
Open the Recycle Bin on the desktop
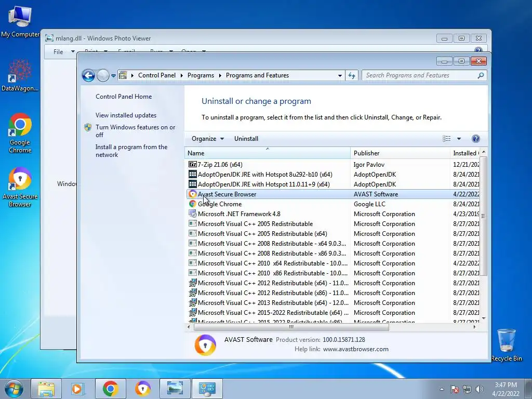tap(506, 345)
